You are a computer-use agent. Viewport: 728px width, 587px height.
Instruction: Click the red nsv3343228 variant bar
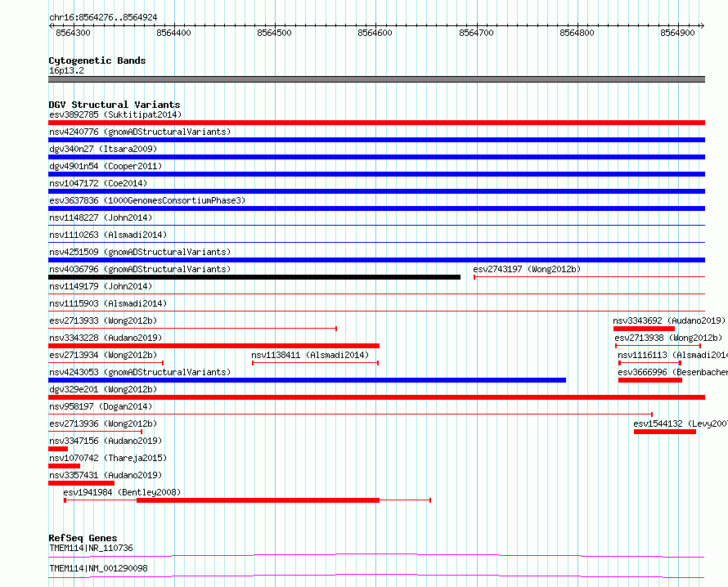pos(214,346)
